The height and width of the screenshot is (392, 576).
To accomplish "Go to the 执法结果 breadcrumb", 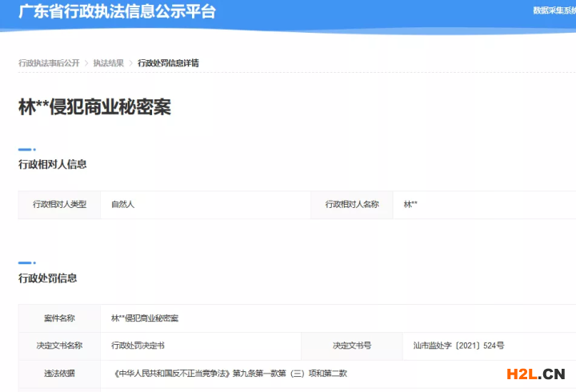I will pyautogui.click(x=108, y=63).
